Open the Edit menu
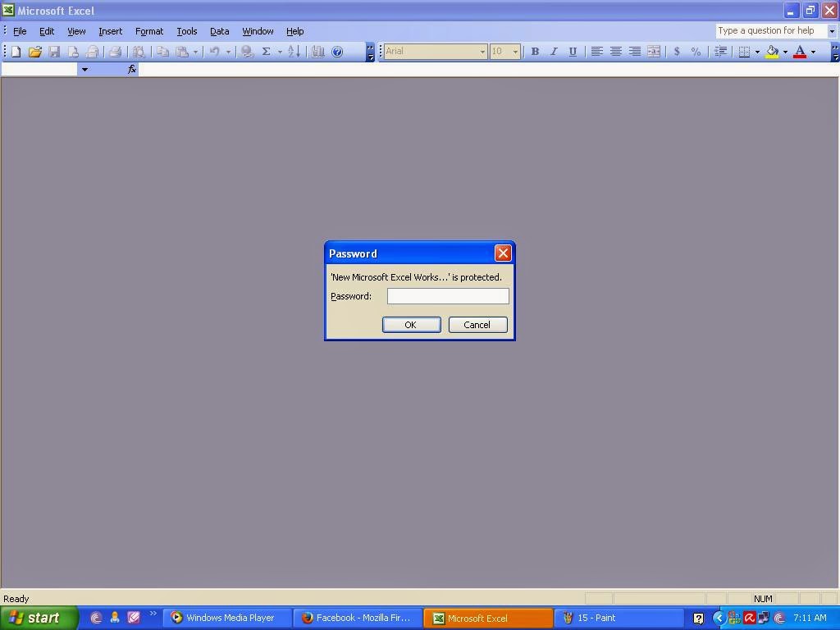This screenshot has width=840, height=630. [x=47, y=31]
